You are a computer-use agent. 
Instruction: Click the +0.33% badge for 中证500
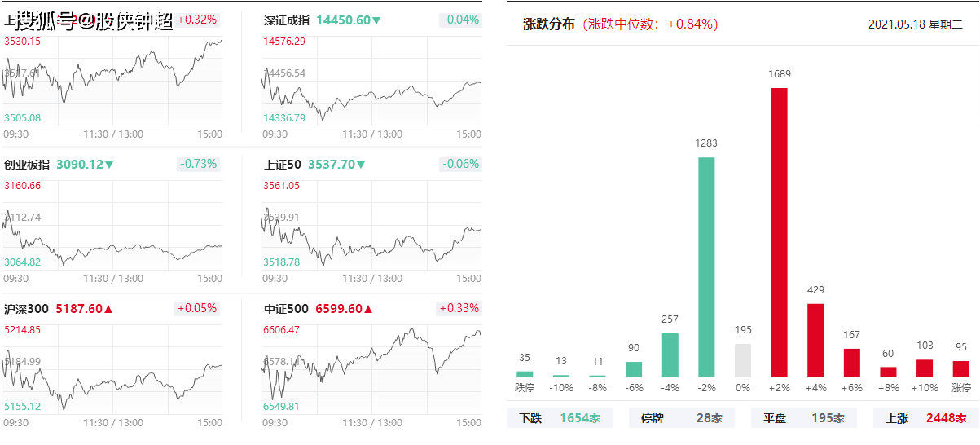tap(459, 308)
